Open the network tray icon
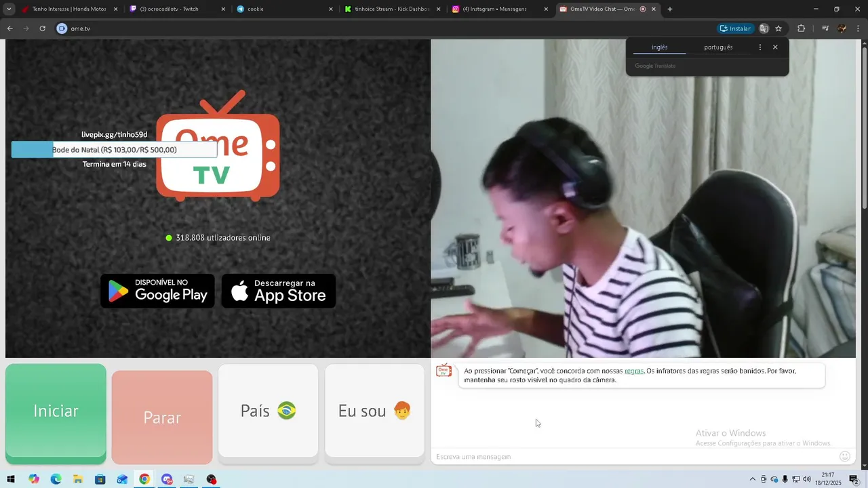Image resolution: width=868 pixels, height=488 pixels. pyautogui.click(x=796, y=479)
